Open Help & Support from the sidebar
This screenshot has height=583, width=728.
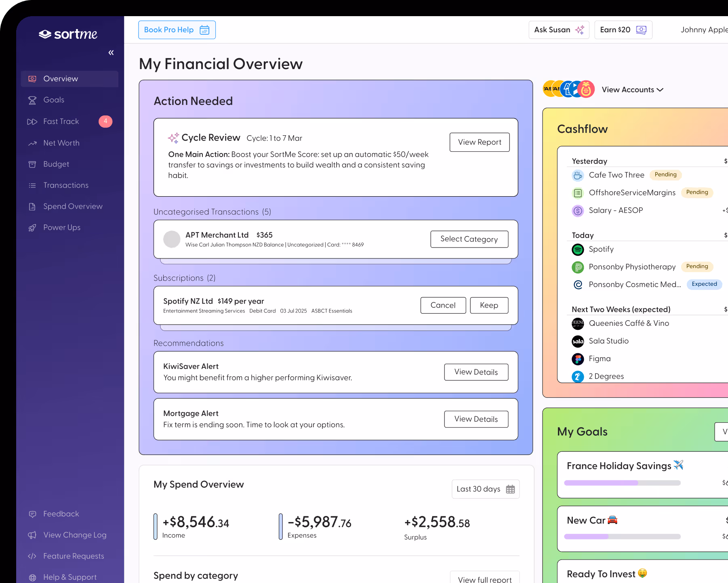[69, 577]
